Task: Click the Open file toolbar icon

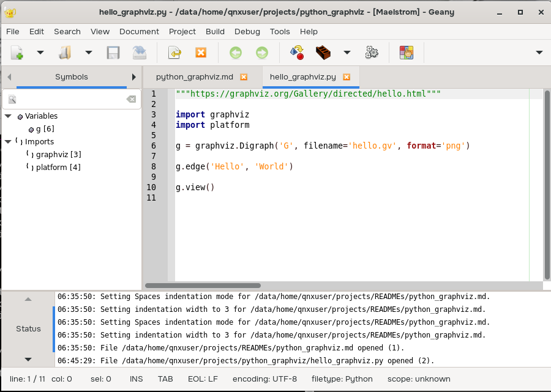Action: point(65,53)
